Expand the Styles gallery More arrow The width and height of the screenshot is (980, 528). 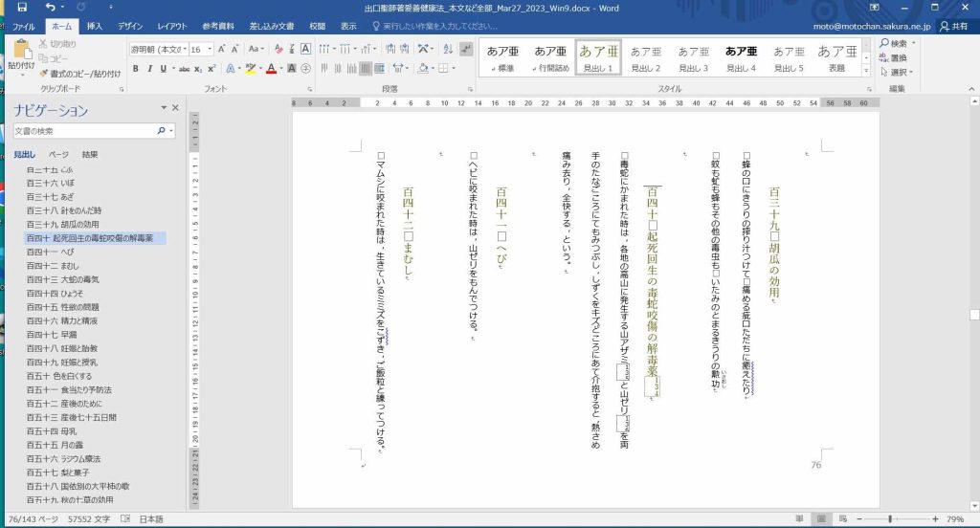[x=866, y=71]
